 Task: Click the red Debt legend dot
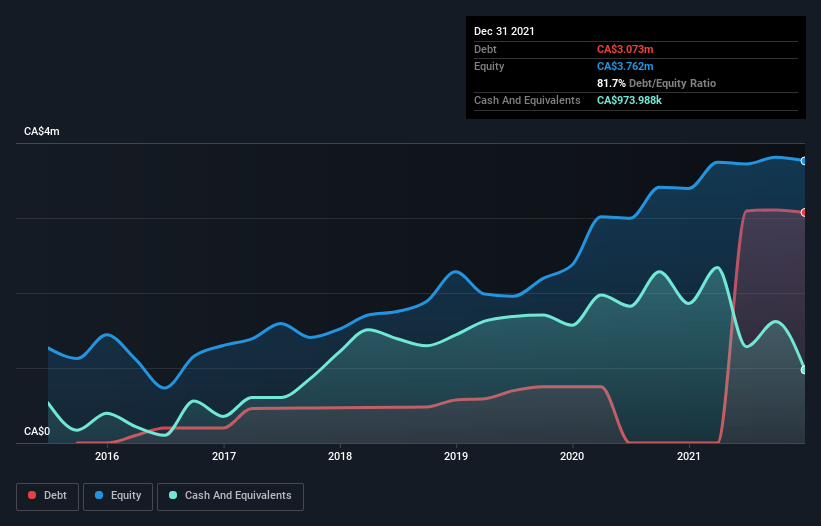click(x=32, y=495)
